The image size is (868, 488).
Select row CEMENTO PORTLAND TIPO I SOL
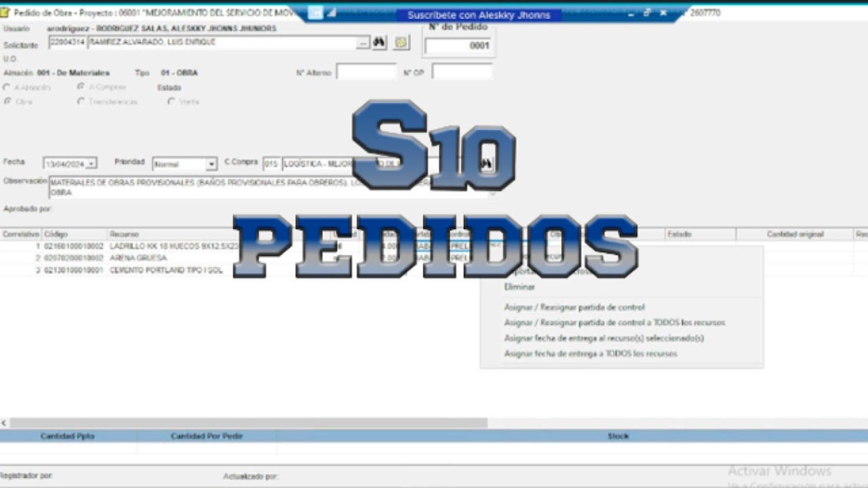[x=166, y=270]
